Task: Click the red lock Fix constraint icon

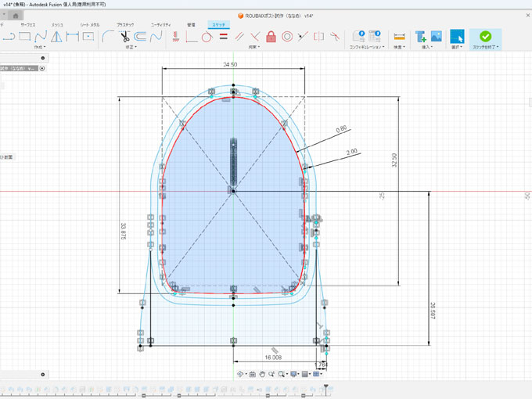Action: (x=271, y=37)
